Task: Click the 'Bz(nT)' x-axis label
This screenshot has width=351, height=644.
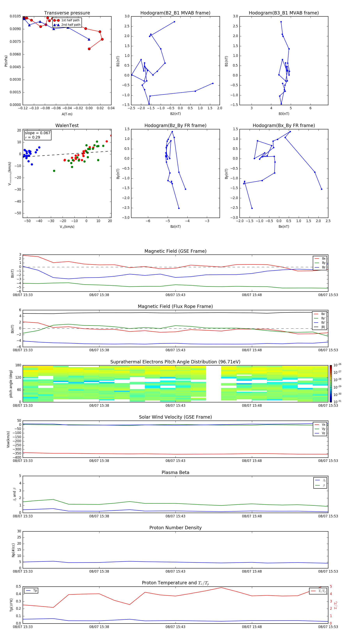Action: coord(175,227)
